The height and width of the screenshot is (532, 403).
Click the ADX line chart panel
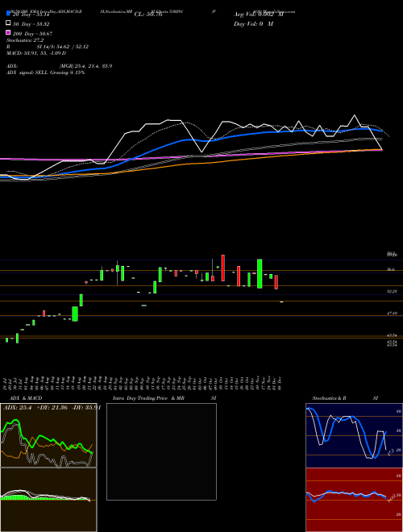tap(48, 435)
